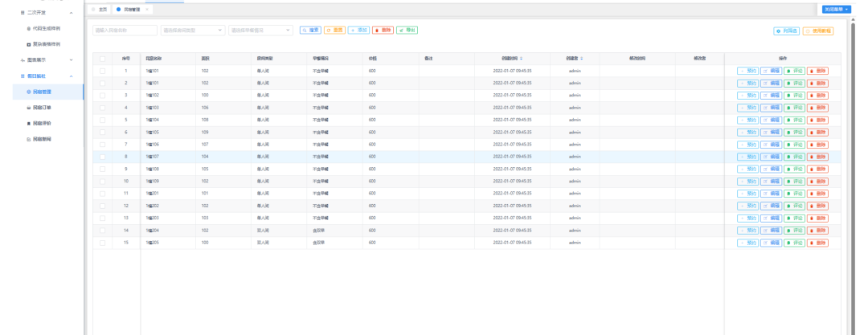The width and height of the screenshot is (868, 335).
Task: Open the room type select dropdown
Action: [x=193, y=30]
